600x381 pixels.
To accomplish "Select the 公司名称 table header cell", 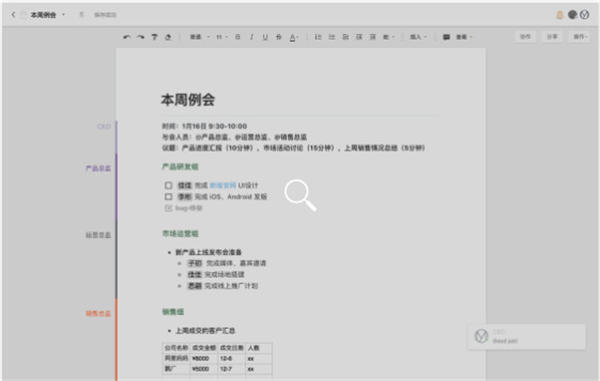I will (x=176, y=348).
